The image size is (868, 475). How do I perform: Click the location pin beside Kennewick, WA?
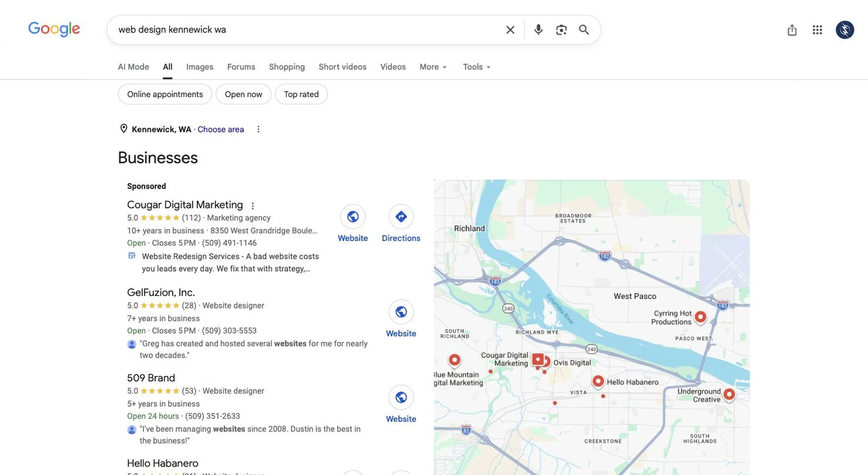click(x=124, y=128)
